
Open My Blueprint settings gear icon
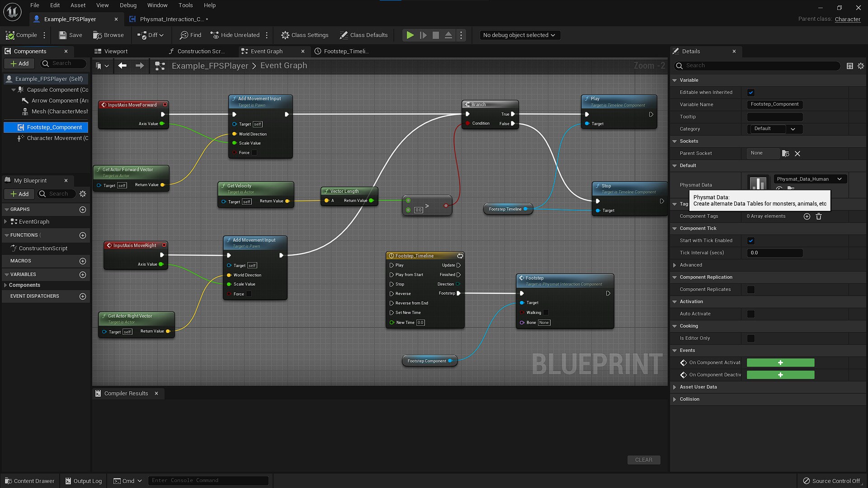pos(83,194)
